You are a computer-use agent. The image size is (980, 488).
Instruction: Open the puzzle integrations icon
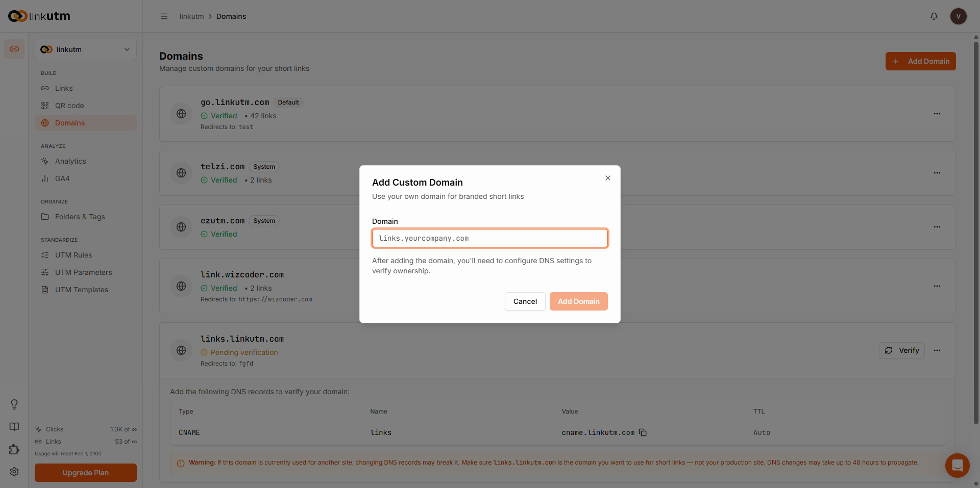(x=14, y=449)
